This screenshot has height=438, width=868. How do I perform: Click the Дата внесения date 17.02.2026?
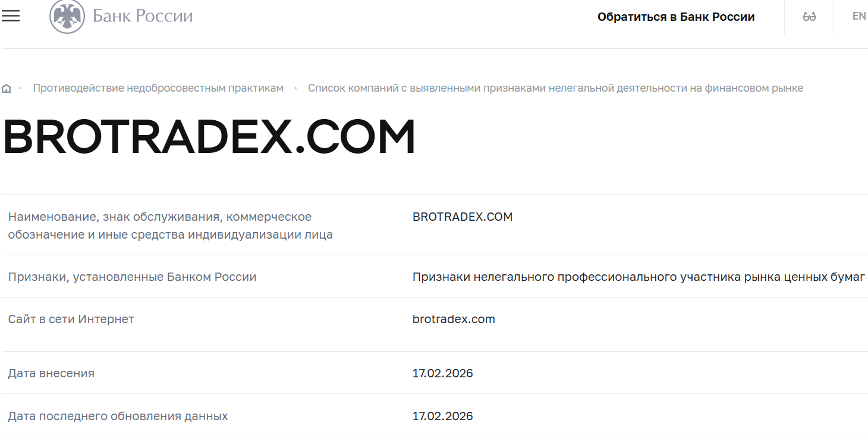coord(442,373)
